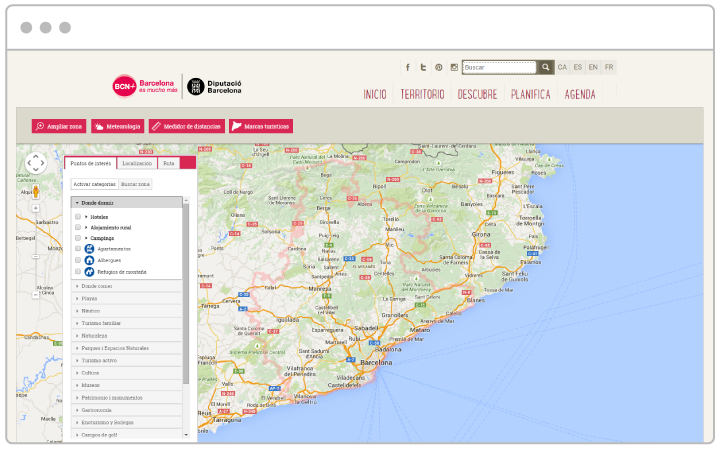Expand Patrimonio i monumentos section
720x450 pixels.
127,398
